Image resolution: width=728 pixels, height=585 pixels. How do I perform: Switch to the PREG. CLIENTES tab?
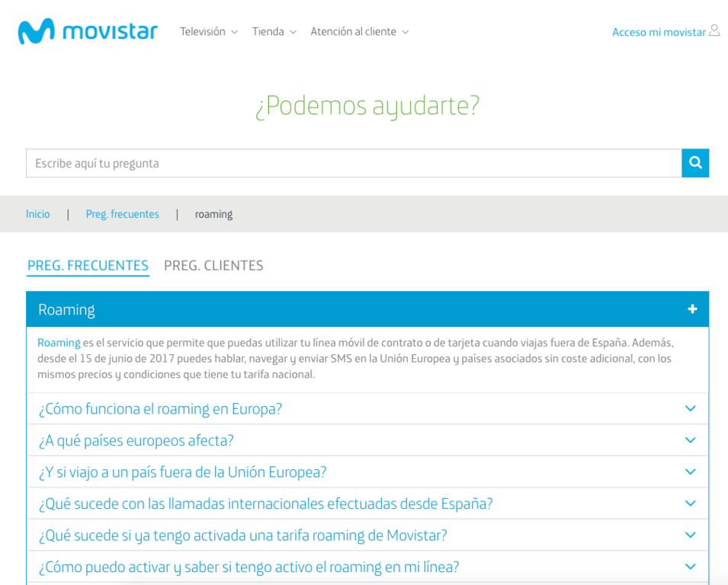point(213,266)
